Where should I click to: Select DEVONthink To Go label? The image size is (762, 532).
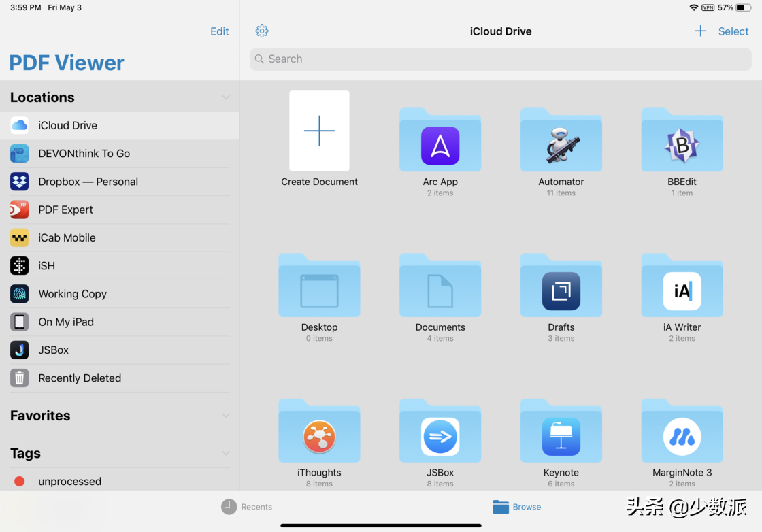coord(84,154)
